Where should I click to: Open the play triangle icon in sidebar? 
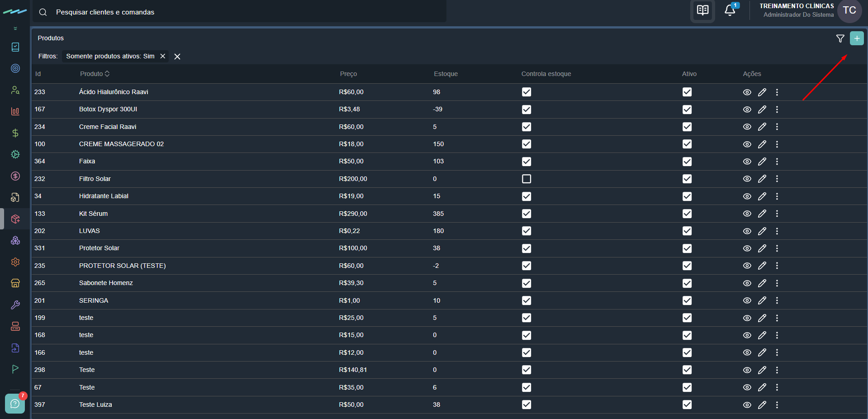pyautogui.click(x=15, y=369)
